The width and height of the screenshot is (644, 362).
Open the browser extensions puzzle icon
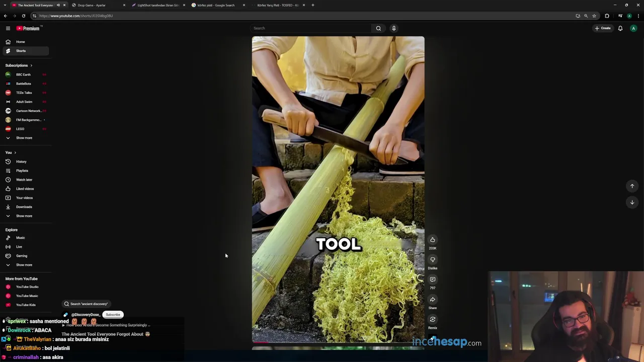607,16
